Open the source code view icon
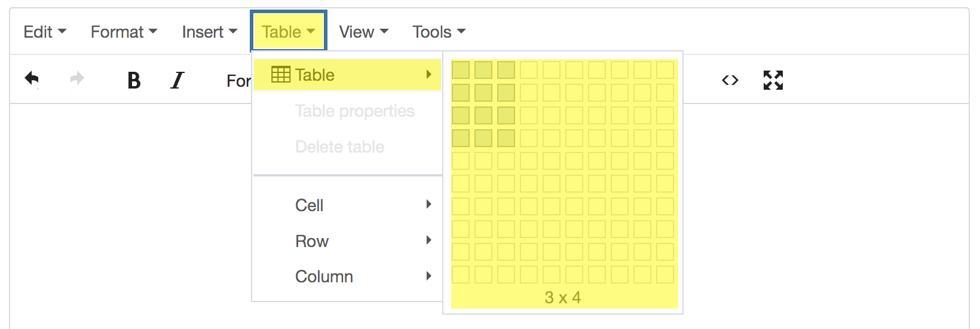 730,80
